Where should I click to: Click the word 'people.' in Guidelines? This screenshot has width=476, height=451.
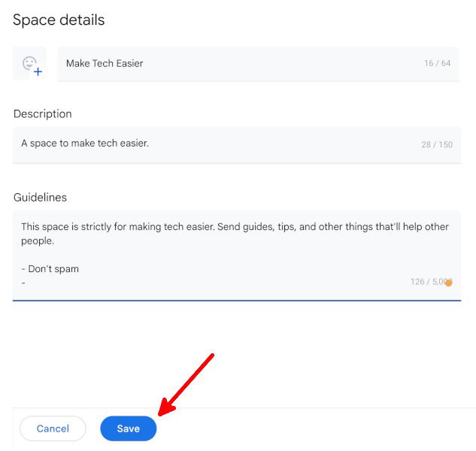pyautogui.click(x=38, y=241)
